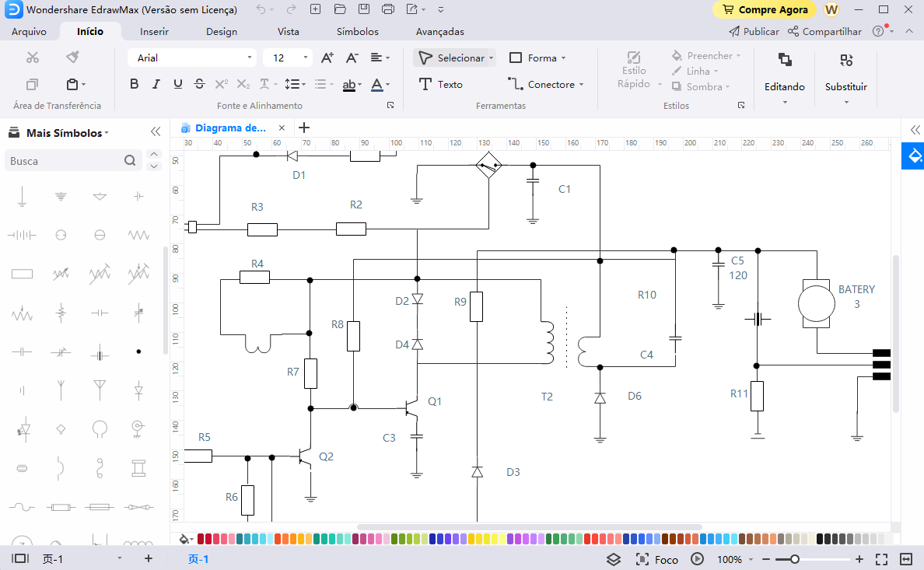Toggle bold formatting

(134, 84)
